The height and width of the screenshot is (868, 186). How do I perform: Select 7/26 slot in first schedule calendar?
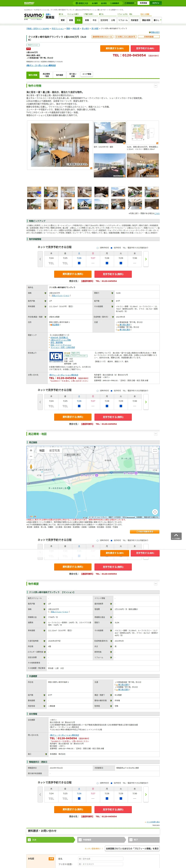[x=79, y=263]
